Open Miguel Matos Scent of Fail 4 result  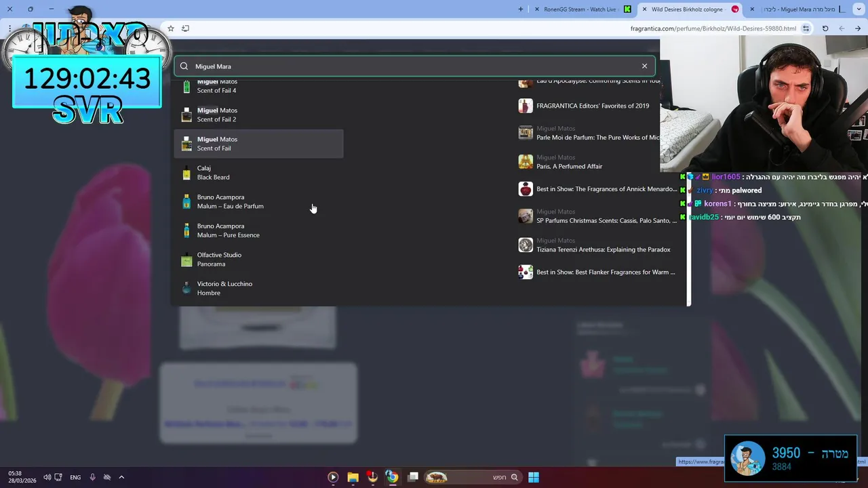[258, 86]
